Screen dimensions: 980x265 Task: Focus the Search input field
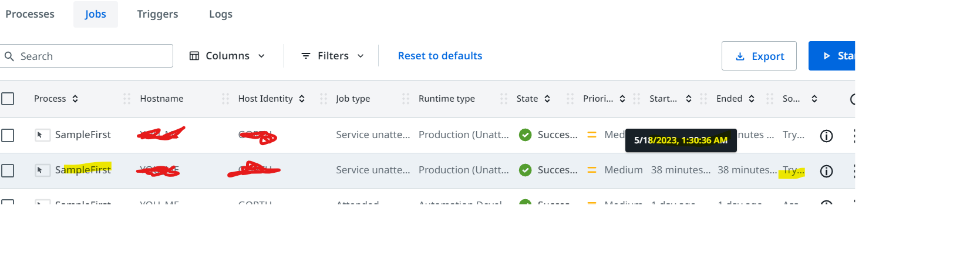tap(86, 56)
